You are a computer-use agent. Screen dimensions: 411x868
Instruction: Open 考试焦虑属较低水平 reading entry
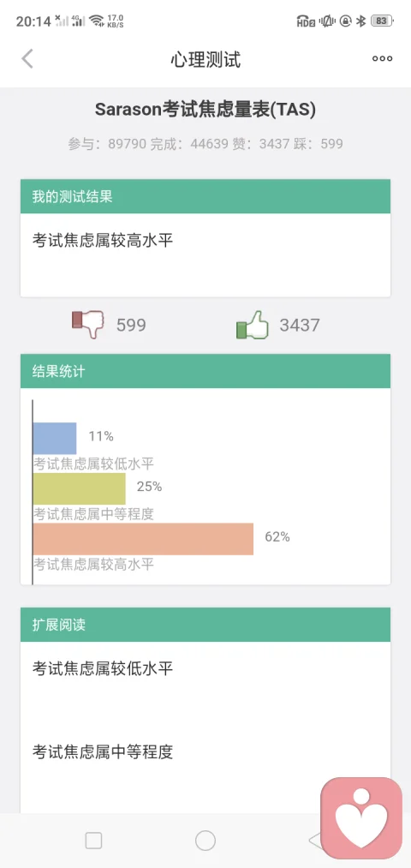(103, 668)
